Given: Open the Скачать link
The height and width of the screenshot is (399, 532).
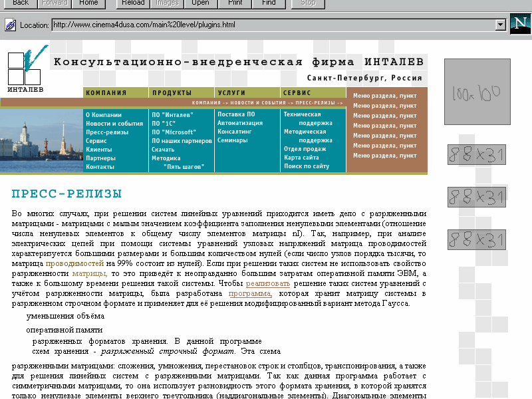Looking at the screenshot, I should [163, 150].
